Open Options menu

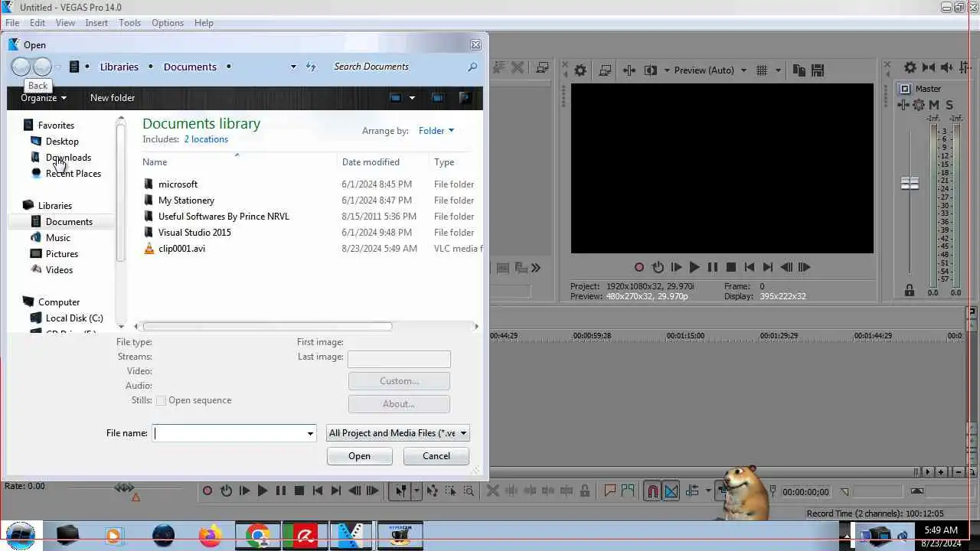coord(167,23)
